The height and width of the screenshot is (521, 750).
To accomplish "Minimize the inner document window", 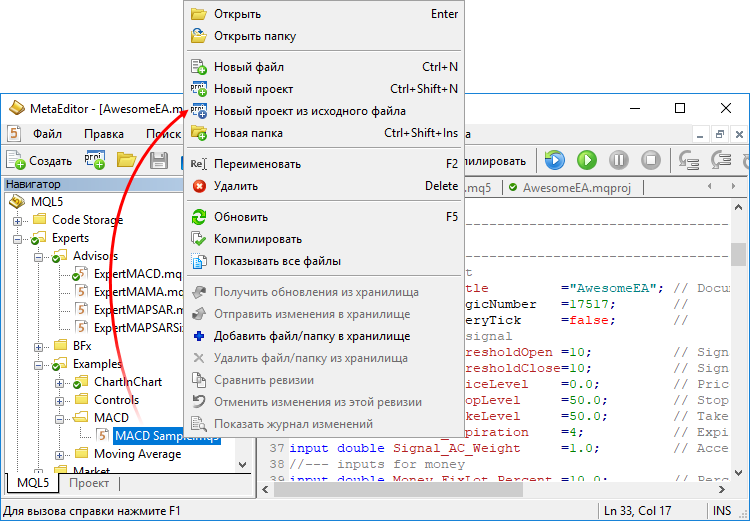I will pos(700,135).
